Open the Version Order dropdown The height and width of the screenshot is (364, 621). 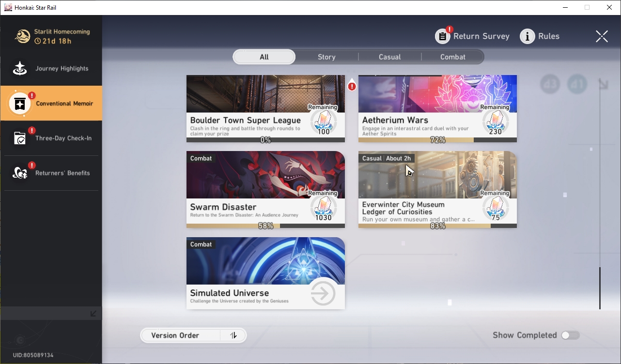[180, 335]
